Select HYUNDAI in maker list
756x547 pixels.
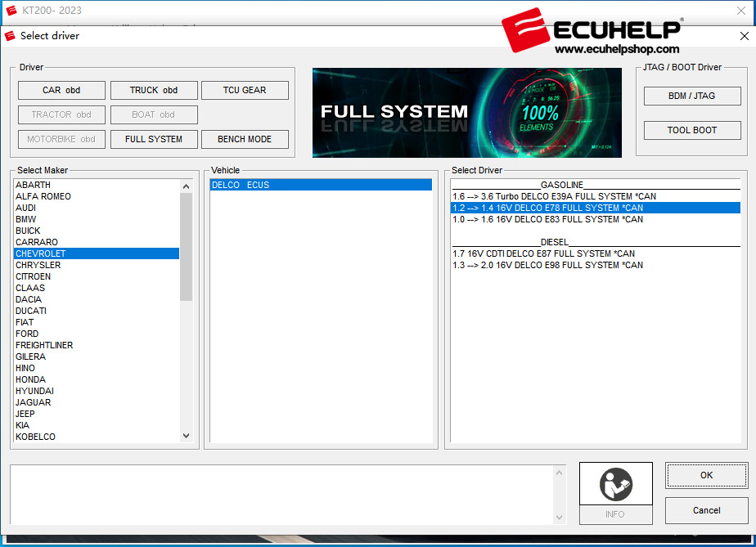(97, 391)
